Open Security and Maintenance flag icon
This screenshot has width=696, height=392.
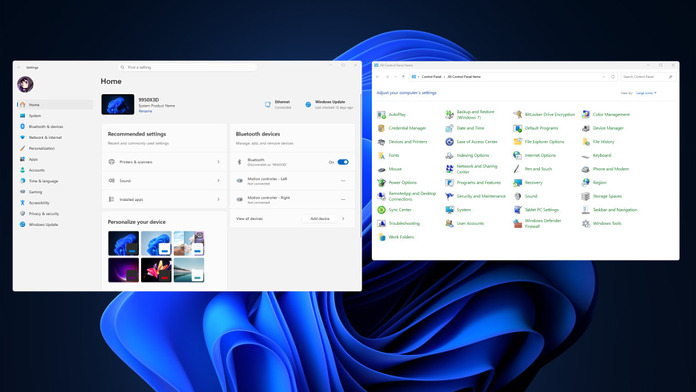click(449, 196)
